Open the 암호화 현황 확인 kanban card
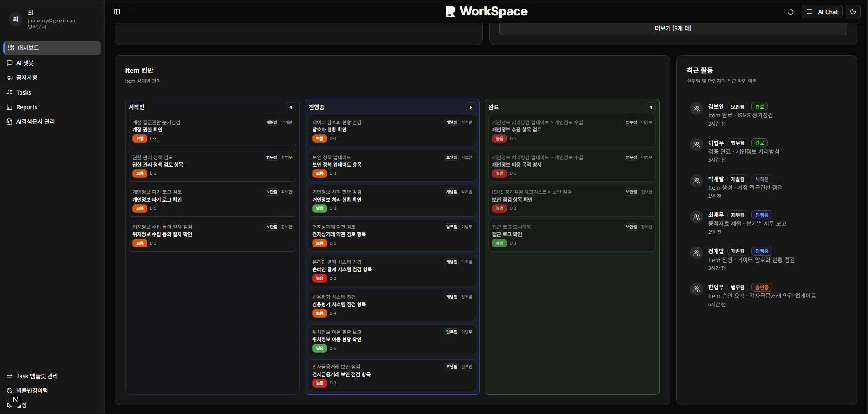 [391, 131]
